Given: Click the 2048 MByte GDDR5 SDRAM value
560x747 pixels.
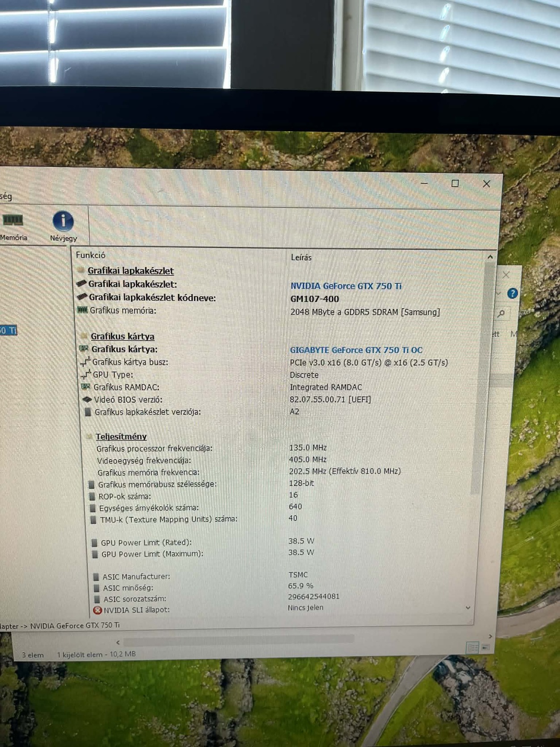Looking at the screenshot, I should [365, 312].
